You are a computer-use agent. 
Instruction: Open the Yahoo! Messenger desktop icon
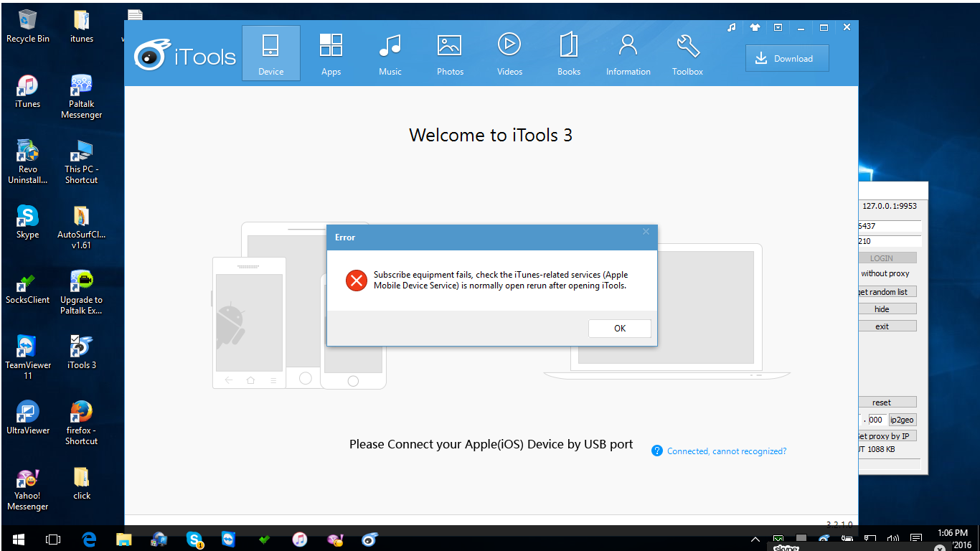28,489
